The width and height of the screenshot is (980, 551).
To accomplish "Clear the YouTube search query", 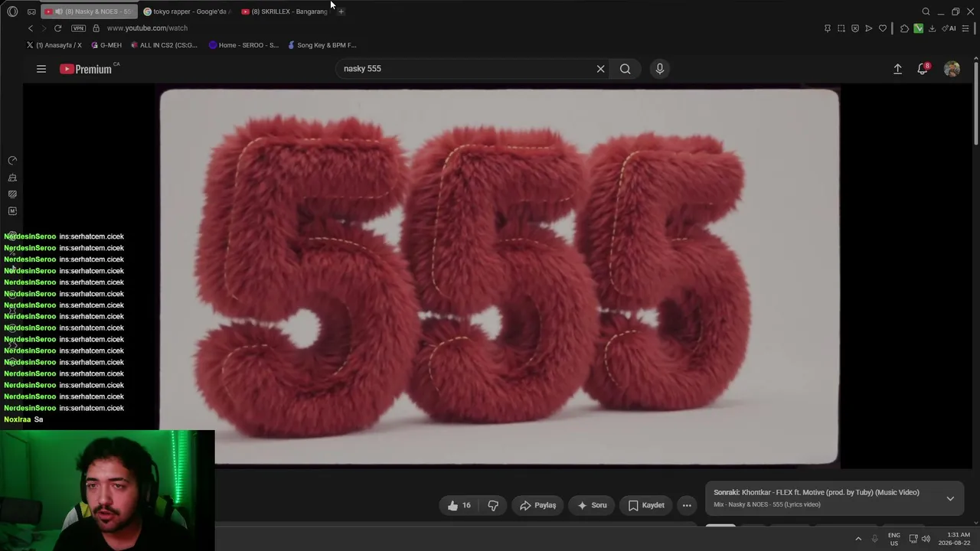I will 601,69.
